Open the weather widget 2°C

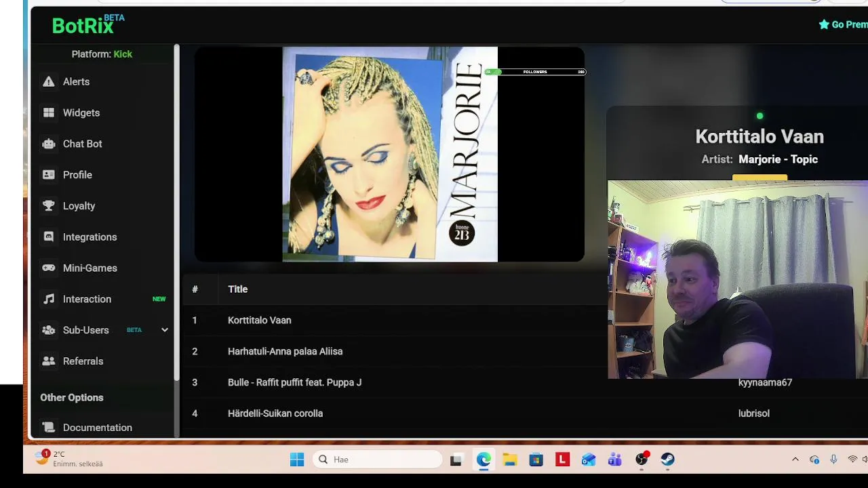[x=68, y=459]
